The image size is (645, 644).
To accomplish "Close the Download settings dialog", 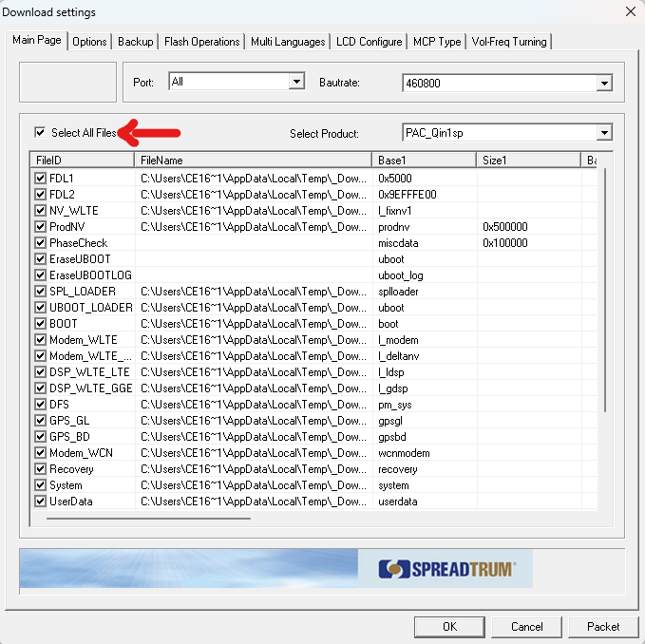I will coord(629,11).
